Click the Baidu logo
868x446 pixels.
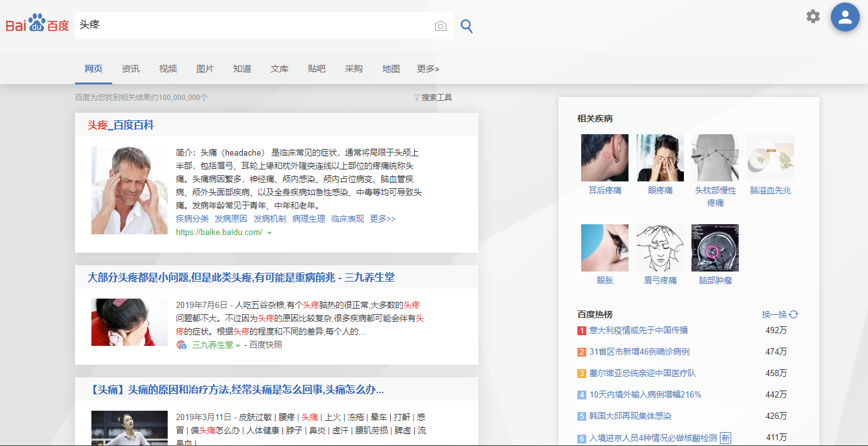[37, 24]
